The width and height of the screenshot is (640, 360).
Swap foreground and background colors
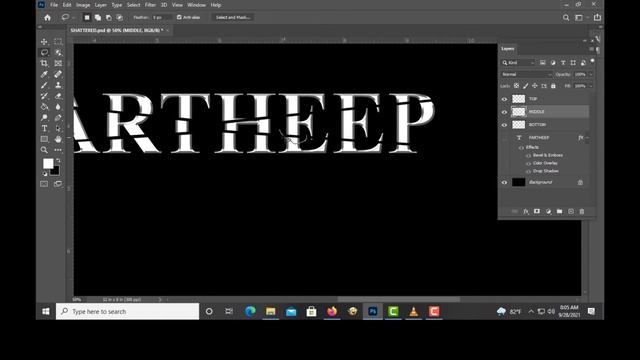pyautogui.click(x=58, y=160)
